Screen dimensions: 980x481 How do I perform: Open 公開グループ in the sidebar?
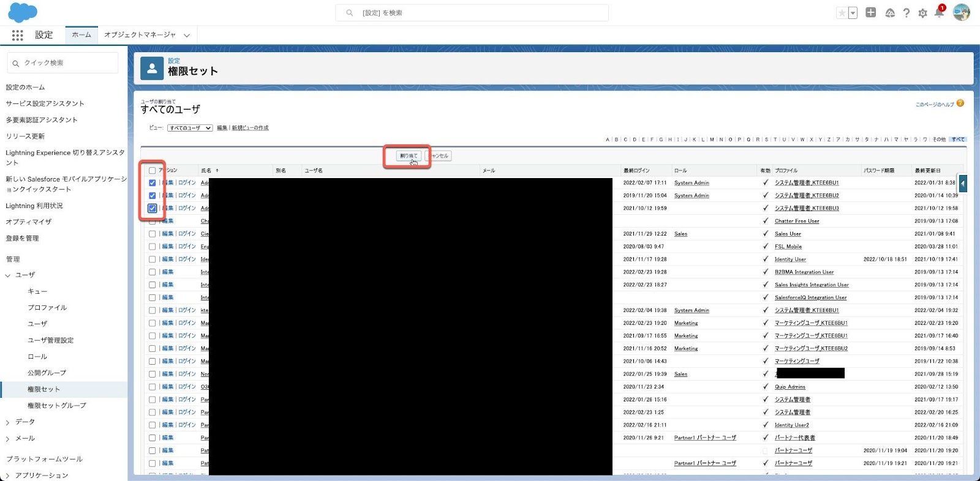(47, 373)
